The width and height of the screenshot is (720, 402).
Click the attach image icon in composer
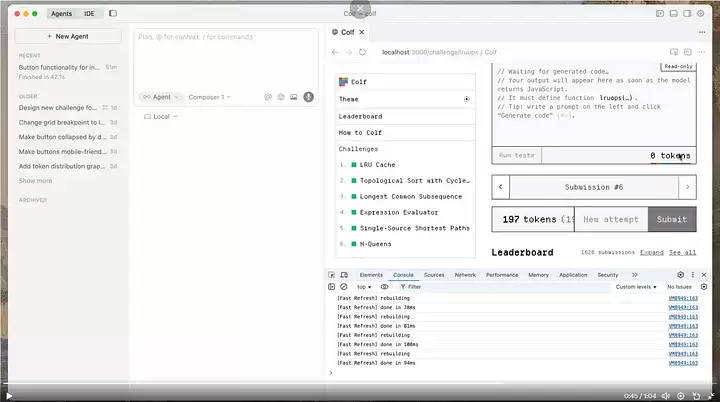[x=294, y=97]
